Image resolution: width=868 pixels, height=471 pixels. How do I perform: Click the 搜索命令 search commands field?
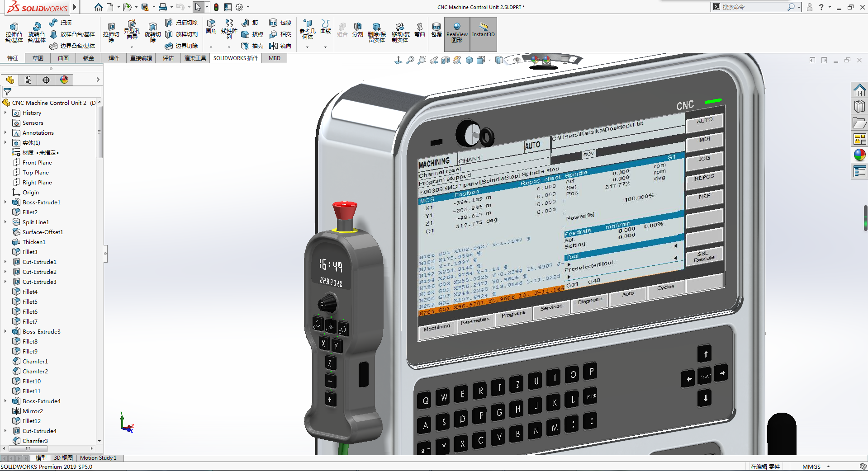tap(756, 7)
